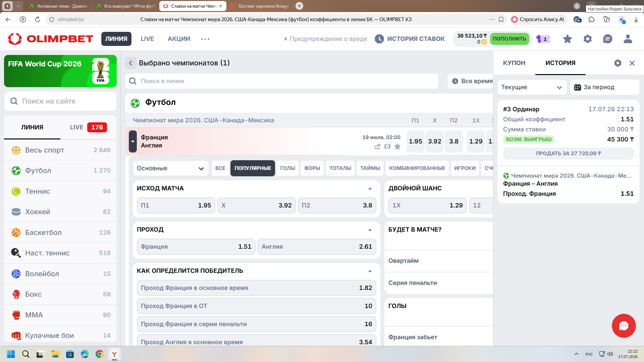Open the АКЦИИ header tab
Screen dimensions: 644x362
click(x=179, y=39)
